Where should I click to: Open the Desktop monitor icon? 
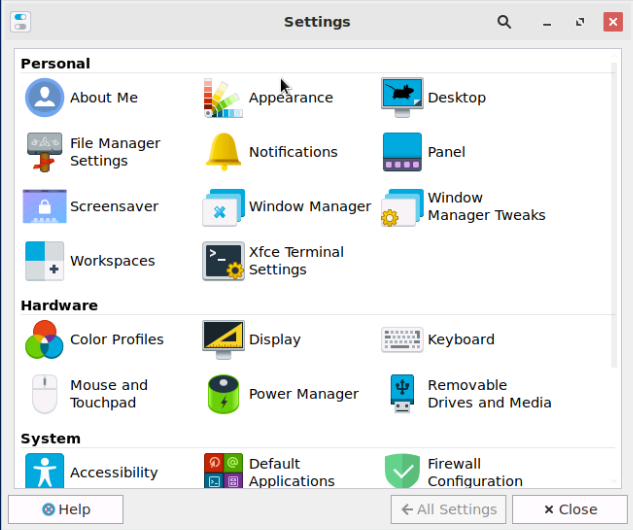[x=402, y=98]
